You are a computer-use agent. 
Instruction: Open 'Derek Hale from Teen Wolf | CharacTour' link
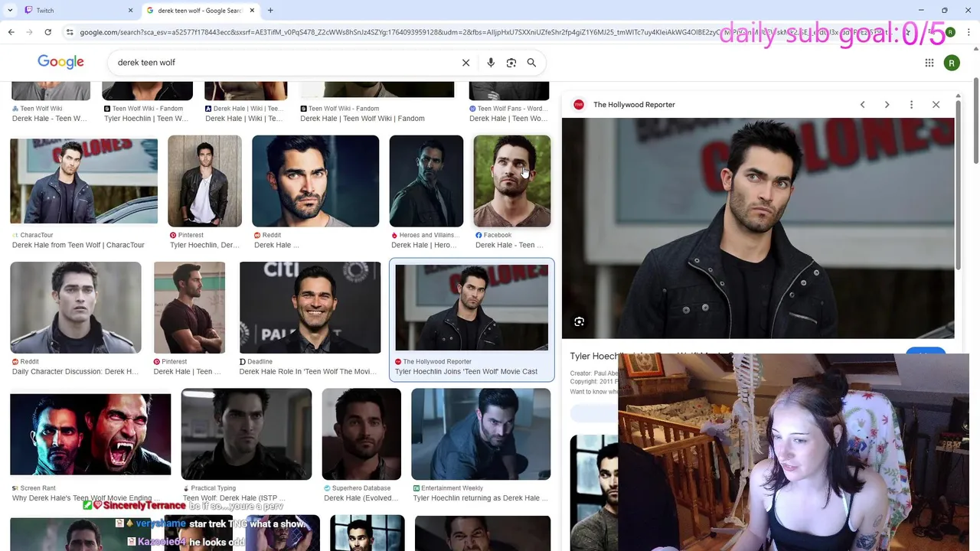pos(78,246)
